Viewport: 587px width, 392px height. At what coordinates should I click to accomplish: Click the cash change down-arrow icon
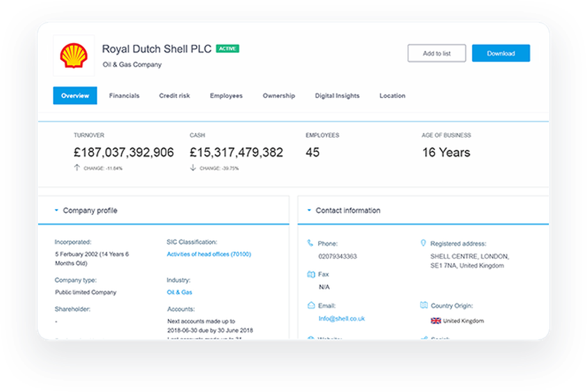point(193,168)
